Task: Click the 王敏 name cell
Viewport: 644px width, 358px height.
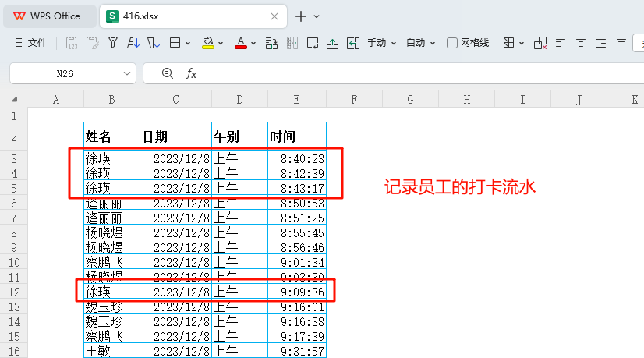Action: tap(111, 351)
